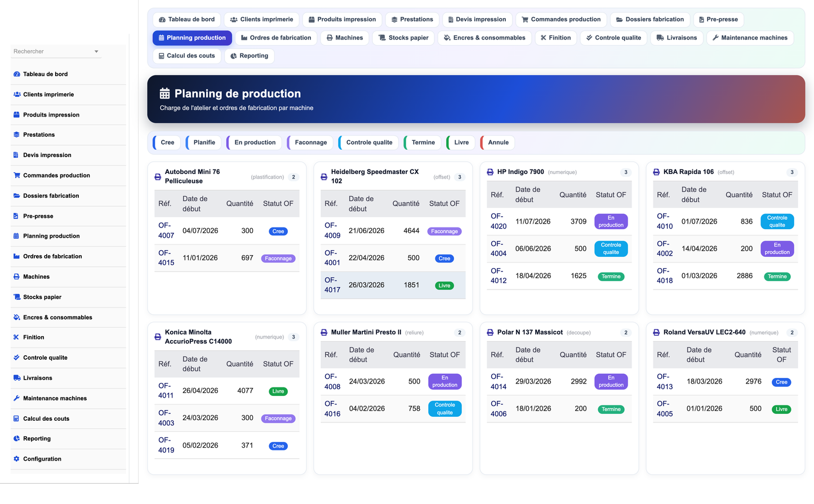
Task: Click the Stocks papier scroll icon in sidebar
Action: click(x=17, y=297)
